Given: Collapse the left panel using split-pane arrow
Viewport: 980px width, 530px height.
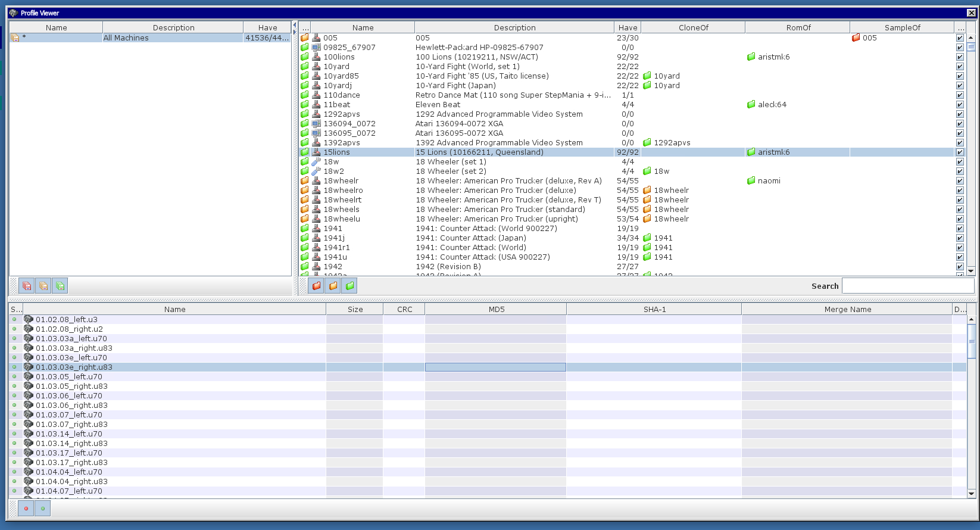Looking at the screenshot, I should pos(294,25).
